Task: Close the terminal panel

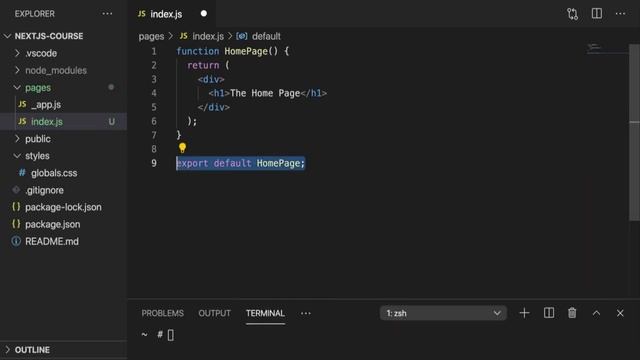Action: point(620,313)
